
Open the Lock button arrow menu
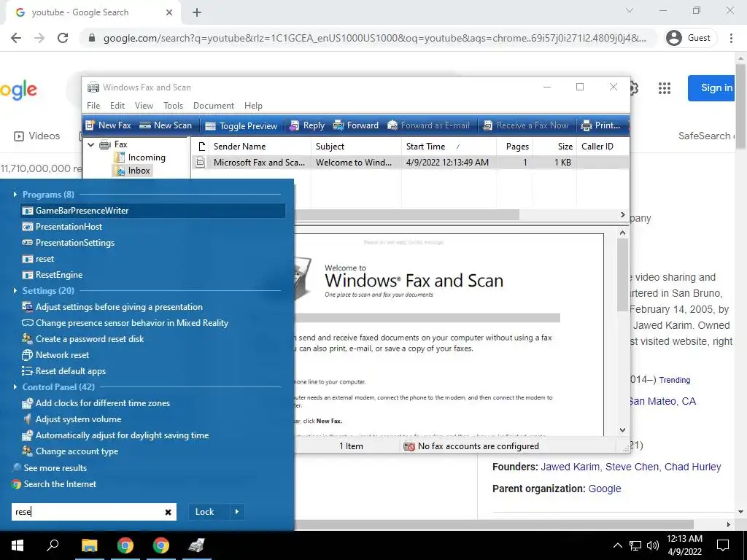pos(237,512)
